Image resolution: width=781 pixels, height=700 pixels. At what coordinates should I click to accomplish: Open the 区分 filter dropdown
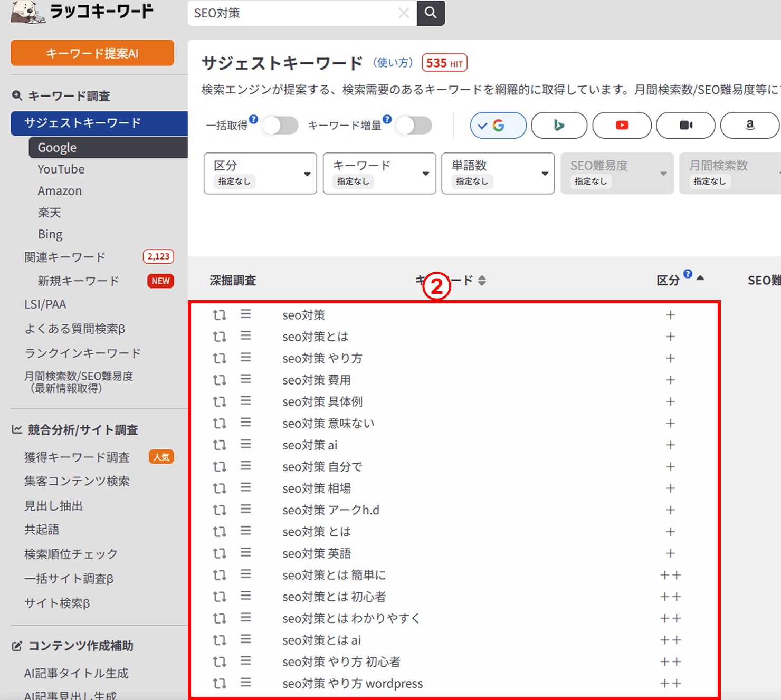click(x=260, y=174)
